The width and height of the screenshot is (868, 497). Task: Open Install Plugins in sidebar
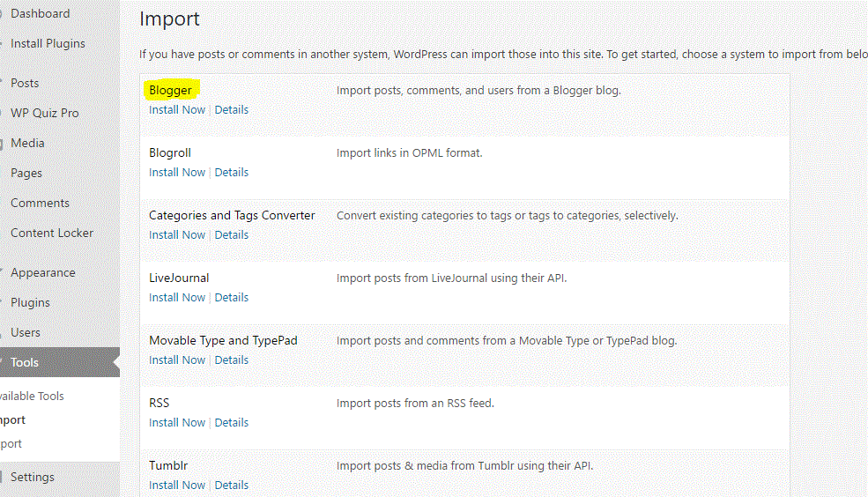pos(48,43)
